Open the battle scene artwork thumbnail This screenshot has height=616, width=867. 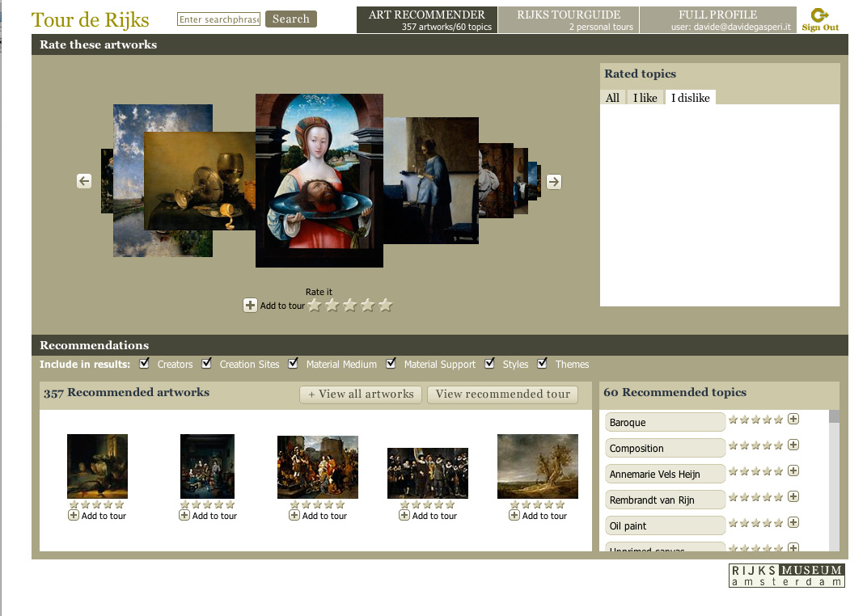coord(317,466)
